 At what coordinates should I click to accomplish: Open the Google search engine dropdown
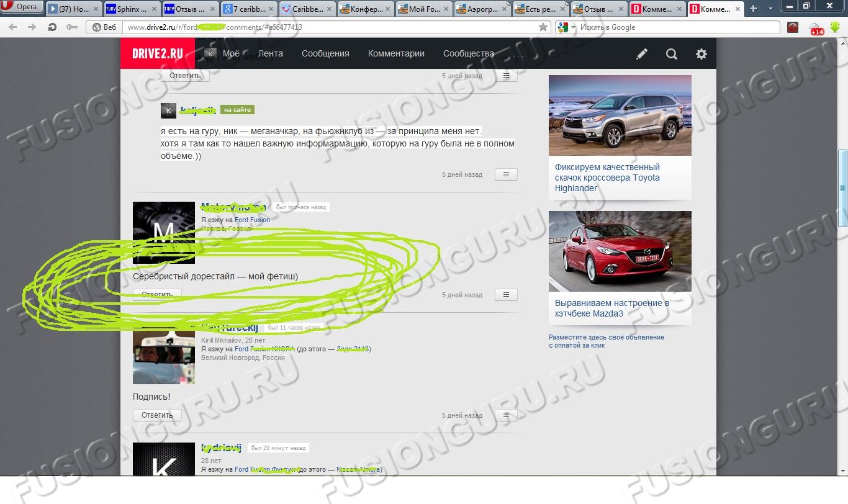566,27
